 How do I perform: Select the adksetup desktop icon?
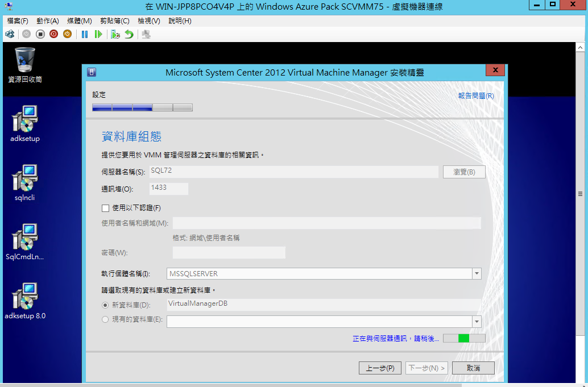25,124
